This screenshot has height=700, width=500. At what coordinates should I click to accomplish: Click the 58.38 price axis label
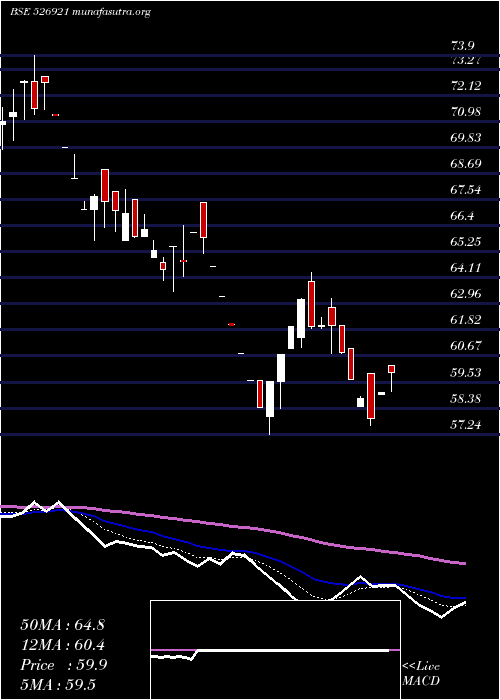466,398
